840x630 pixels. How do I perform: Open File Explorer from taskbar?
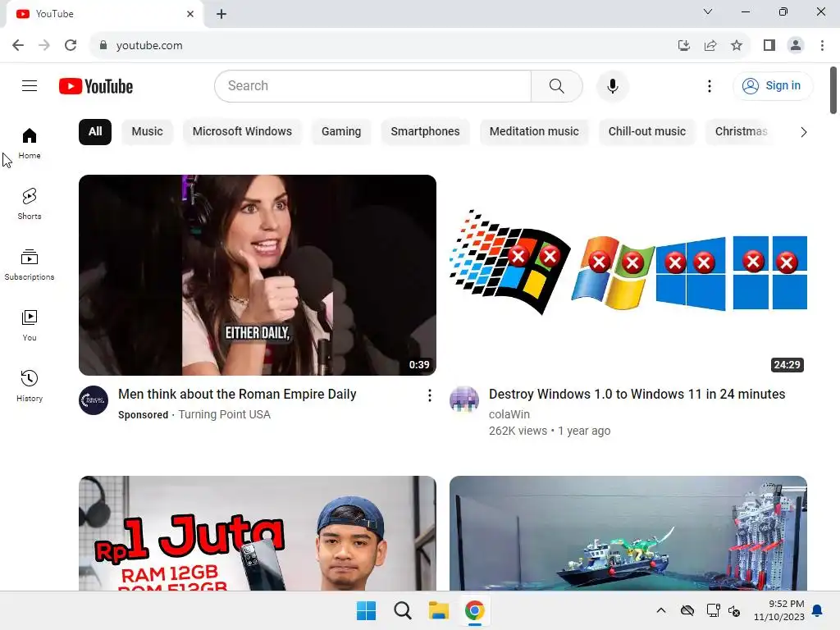pos(438,610)
